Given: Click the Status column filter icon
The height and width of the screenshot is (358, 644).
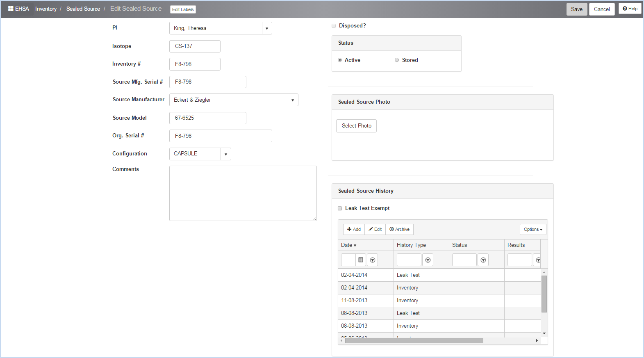Looking at the screenshot, I should [483, 260].
